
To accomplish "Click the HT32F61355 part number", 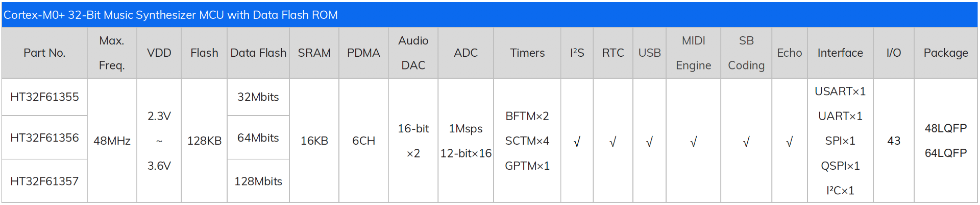I will (44, 97).
